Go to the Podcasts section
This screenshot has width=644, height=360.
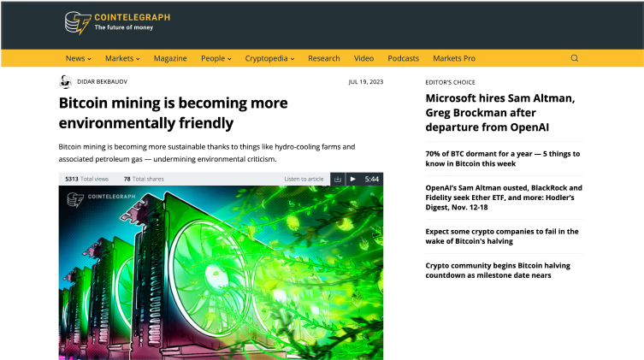pyautogui.click(x=403, y=58)
